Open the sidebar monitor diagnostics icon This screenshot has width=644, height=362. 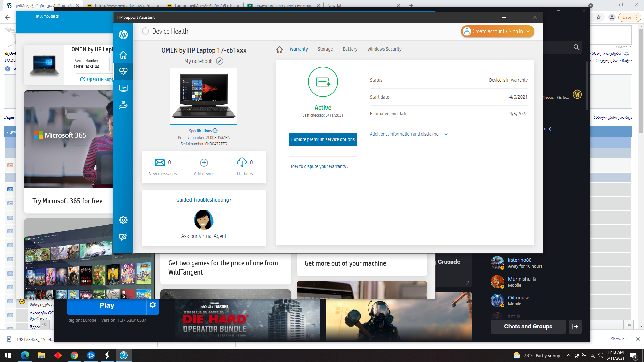[123, 88]
